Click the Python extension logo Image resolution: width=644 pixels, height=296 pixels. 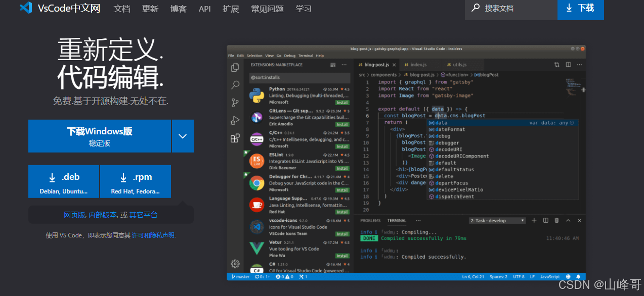pos(257,95)
